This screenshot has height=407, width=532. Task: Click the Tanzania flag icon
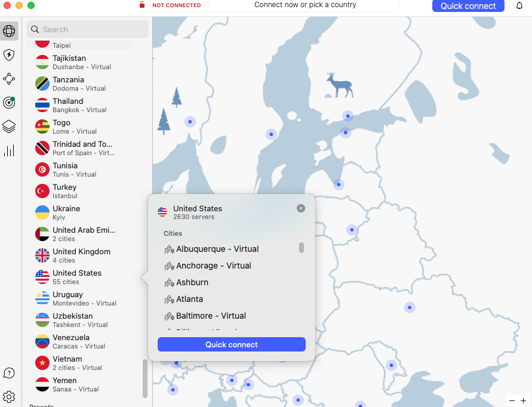(x=42, y=84)
